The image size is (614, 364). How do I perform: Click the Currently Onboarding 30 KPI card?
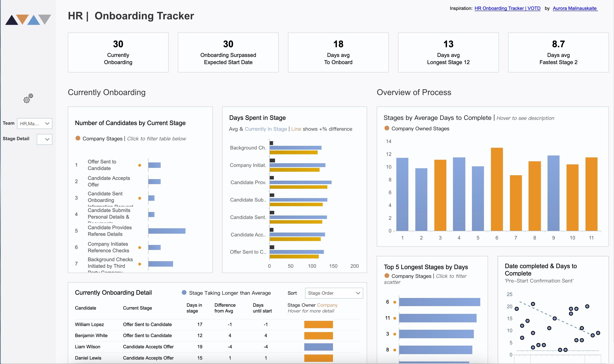coord(118,52)
